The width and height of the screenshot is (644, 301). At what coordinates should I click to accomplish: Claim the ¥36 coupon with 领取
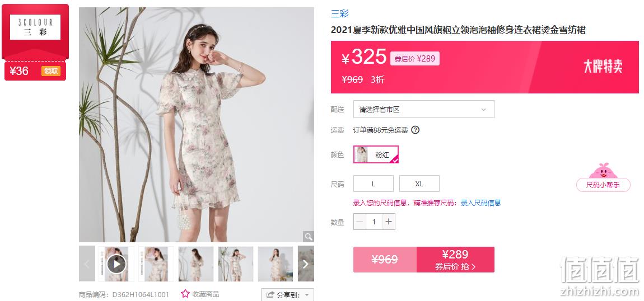pyautogui.click(x=51, y=71)
